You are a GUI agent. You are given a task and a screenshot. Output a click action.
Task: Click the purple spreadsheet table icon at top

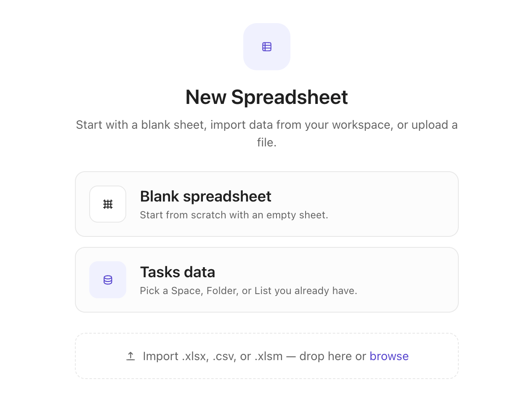267,47
